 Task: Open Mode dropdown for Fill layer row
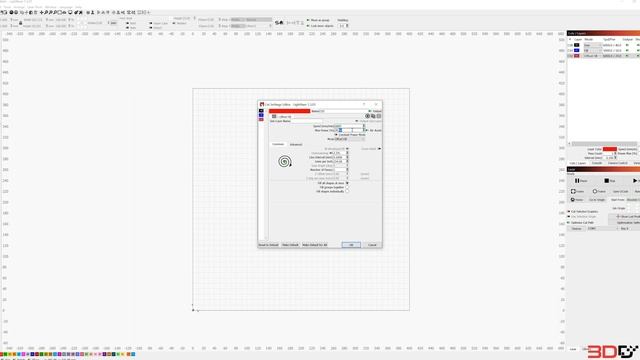pyautogui.click(x=592, y=50)
